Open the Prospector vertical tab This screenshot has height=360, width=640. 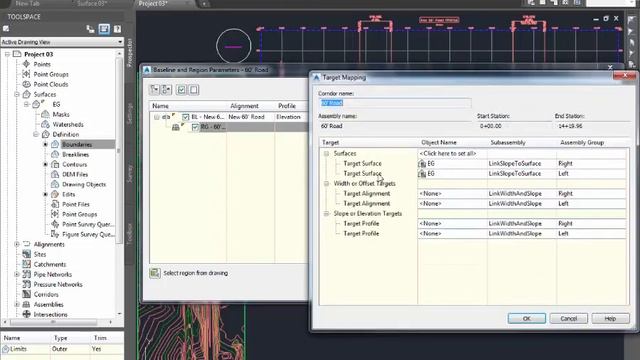[130, 53]
